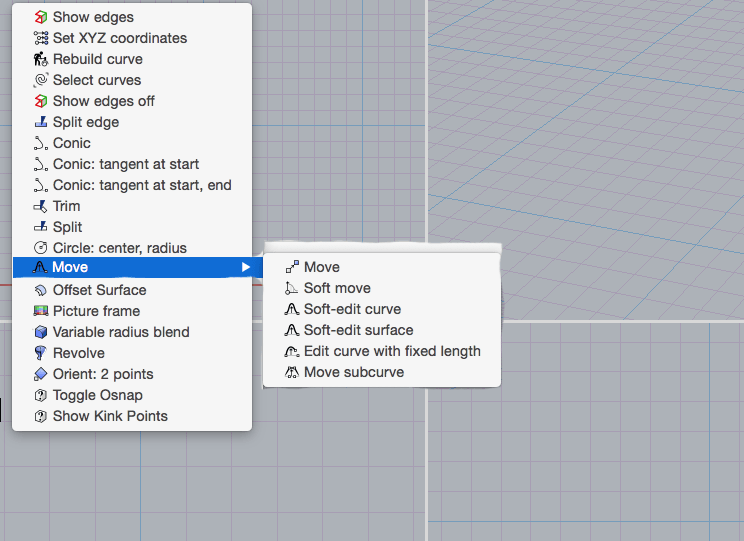744x541 pixels.
Task: Click the Revolve tool icon
Action: click(41, 353)
